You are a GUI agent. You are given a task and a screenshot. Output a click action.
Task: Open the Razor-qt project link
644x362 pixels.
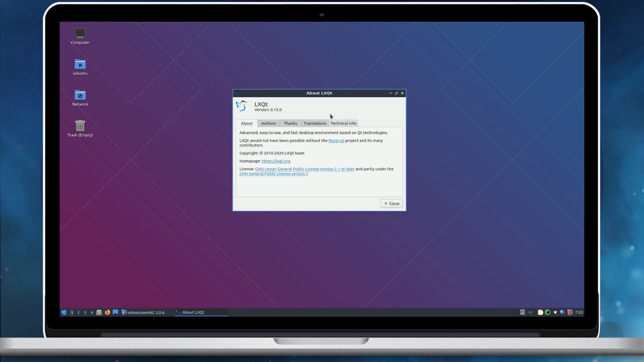tap(336, 141)
